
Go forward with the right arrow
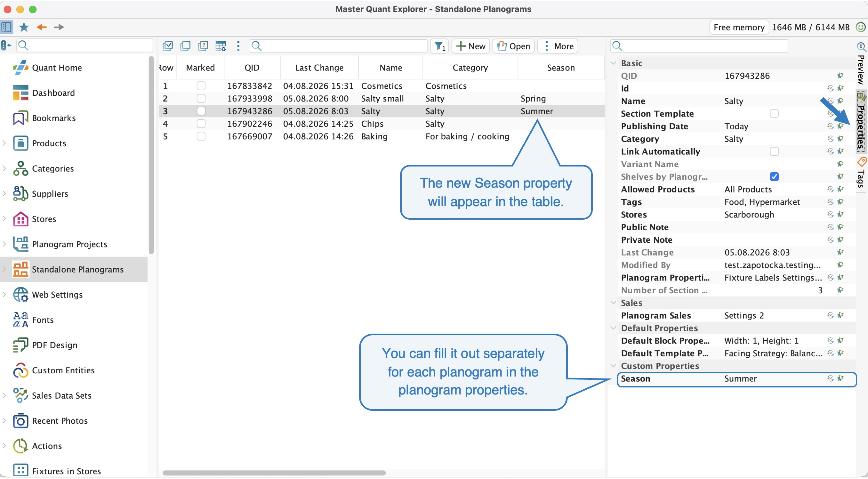59,27
